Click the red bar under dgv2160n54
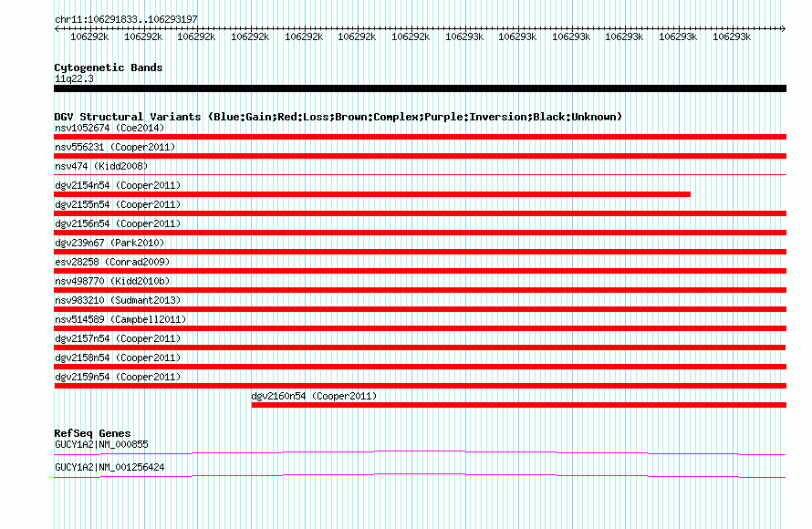 click(x=519, y=405)
